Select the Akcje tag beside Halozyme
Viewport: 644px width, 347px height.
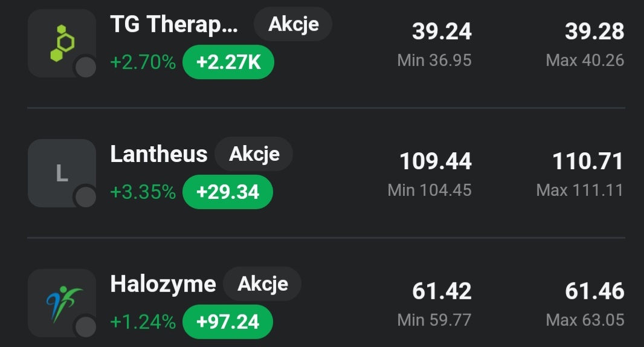(x=263, y=284)
